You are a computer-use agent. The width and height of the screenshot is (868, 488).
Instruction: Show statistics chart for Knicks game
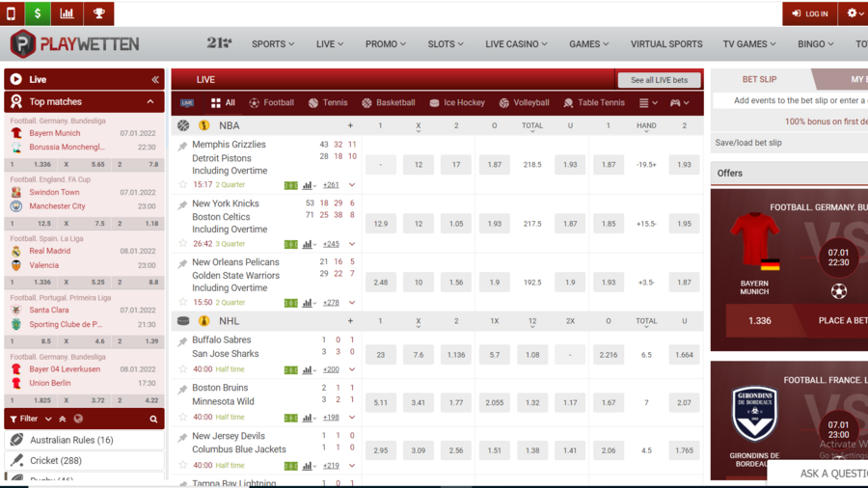click(309, 244)
